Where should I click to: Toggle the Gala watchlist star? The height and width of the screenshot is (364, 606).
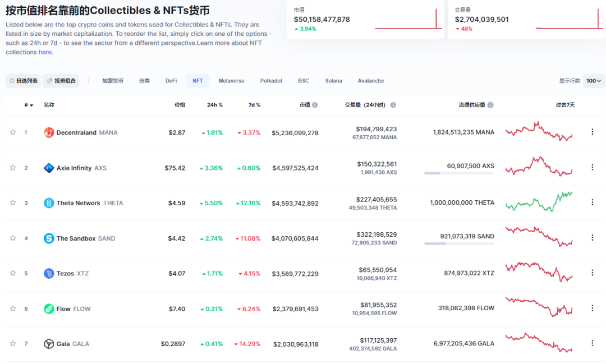tap(13, 343)
